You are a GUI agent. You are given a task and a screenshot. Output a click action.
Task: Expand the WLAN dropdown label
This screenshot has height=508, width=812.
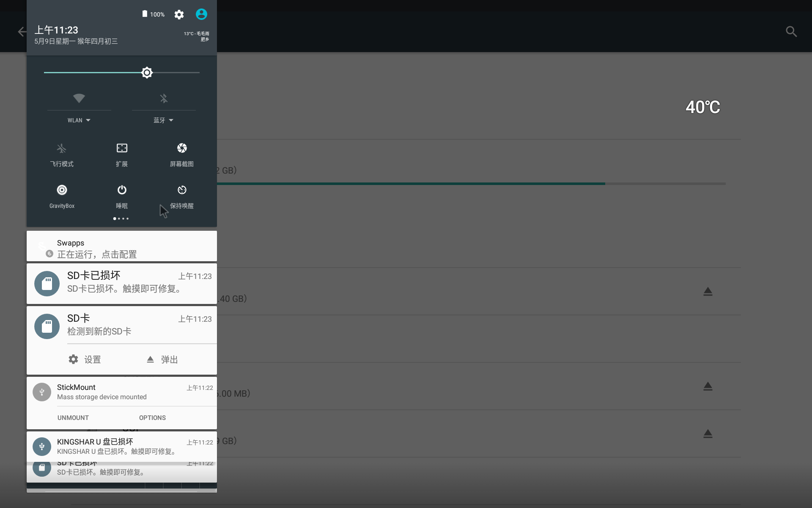[x=79, y=120]
